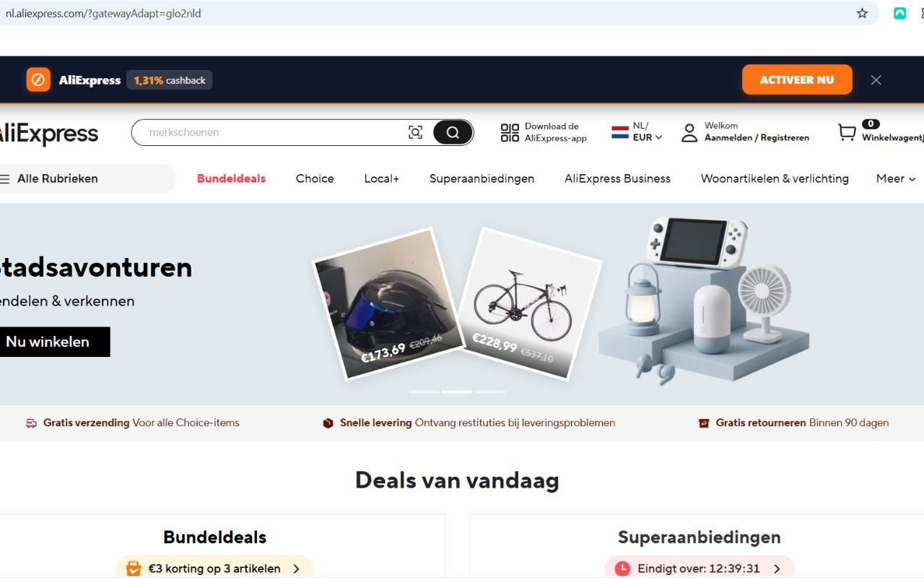Image resolution: width=924 pixels, height=578 pixels.
Task: Open the shopping cart icon
Action: coord(846,132)
